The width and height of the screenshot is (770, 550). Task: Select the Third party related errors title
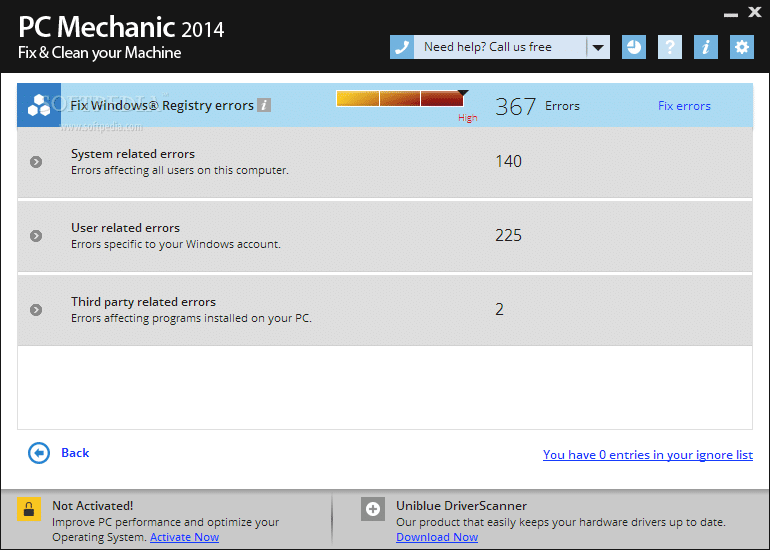pos(143,302)
